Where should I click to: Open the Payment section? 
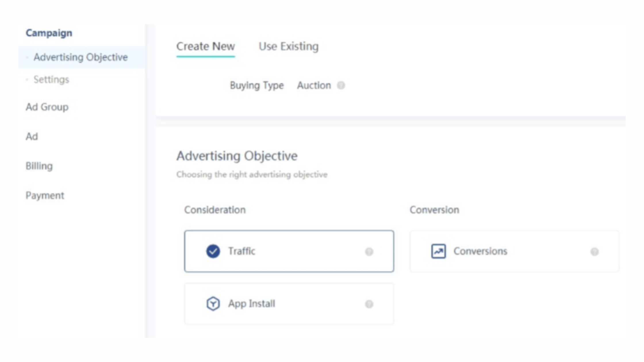tap(45, 196)
